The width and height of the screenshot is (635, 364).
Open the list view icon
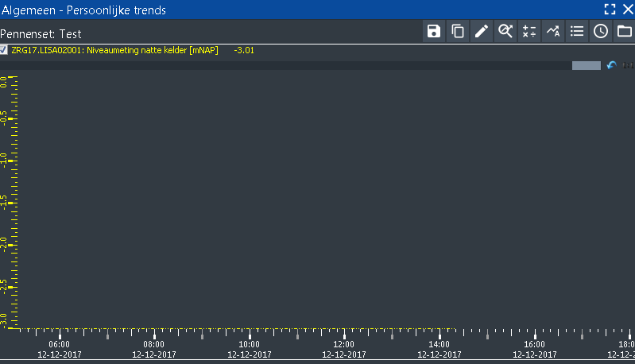(x=577, y=32)
